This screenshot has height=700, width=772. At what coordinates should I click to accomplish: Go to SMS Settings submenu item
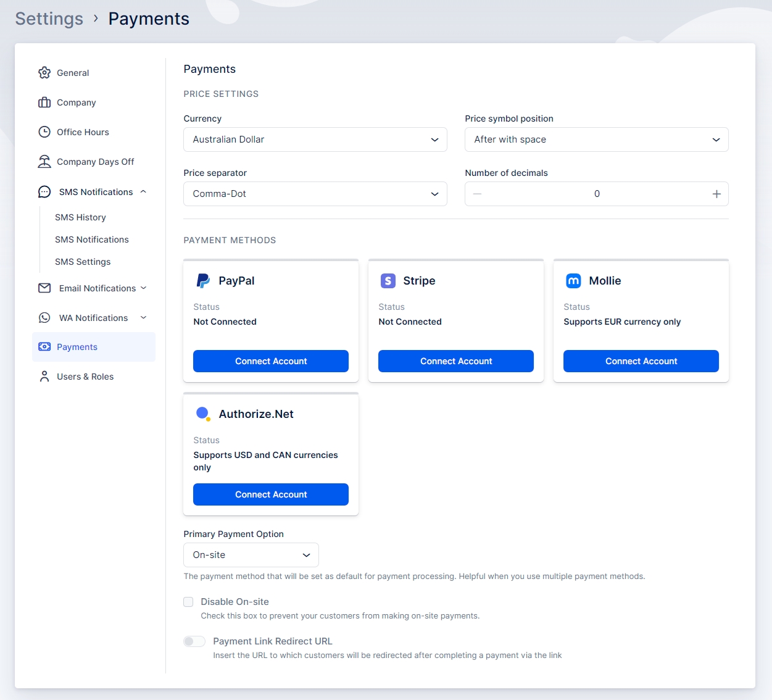pyautogui.click(x=83, y=262)
